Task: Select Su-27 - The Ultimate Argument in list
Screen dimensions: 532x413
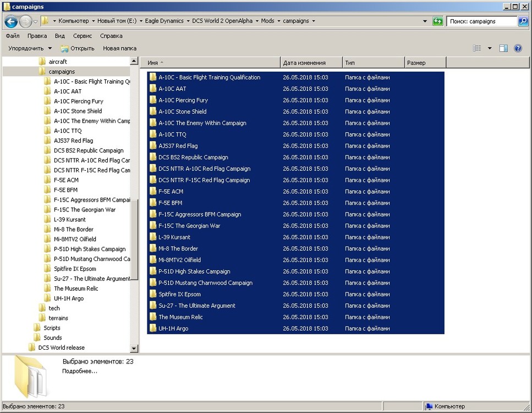Action: click(x=295, y=305)
